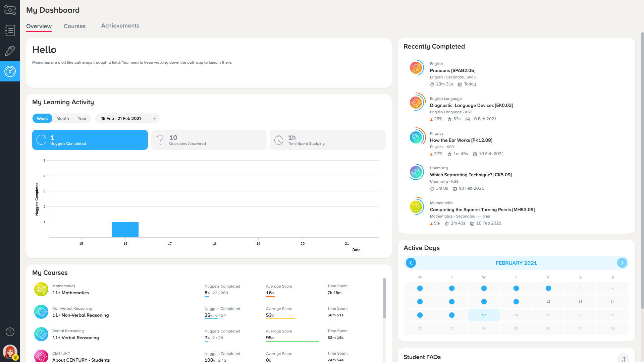Open How the Ear Works nugget link
This screenshot has width=644, height=362.
pyautogui.click(x=461, y=140)
